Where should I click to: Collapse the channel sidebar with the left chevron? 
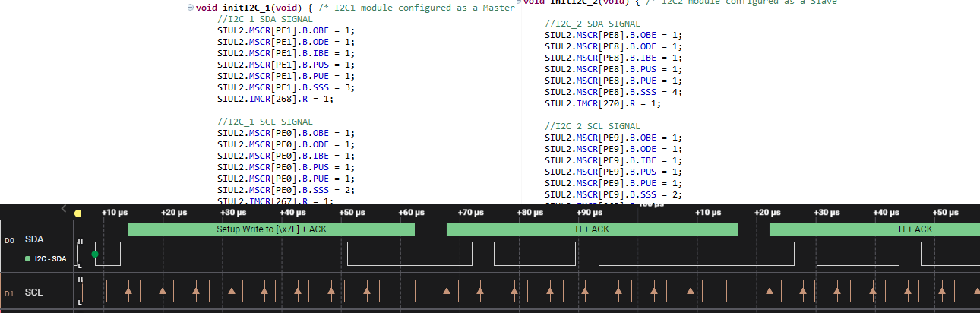64,209
